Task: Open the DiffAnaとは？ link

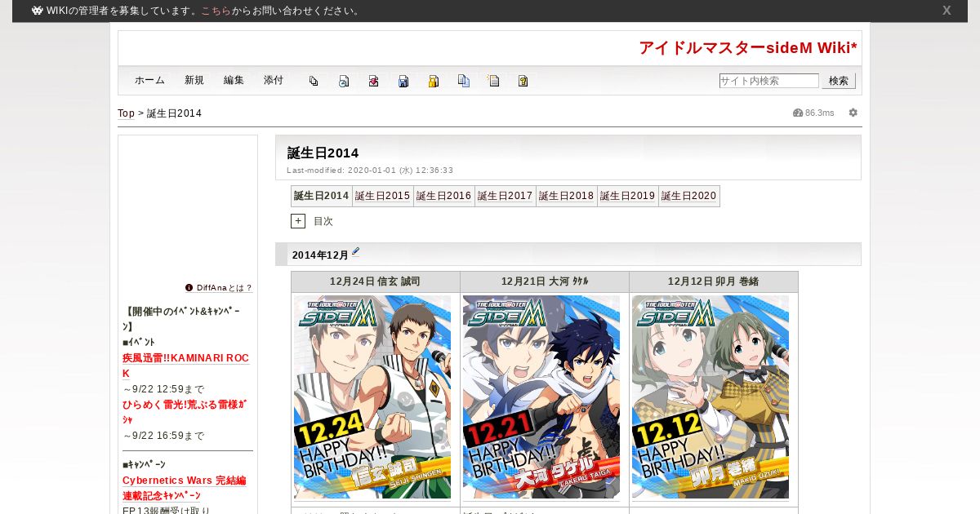Action: tap(225, 288)
